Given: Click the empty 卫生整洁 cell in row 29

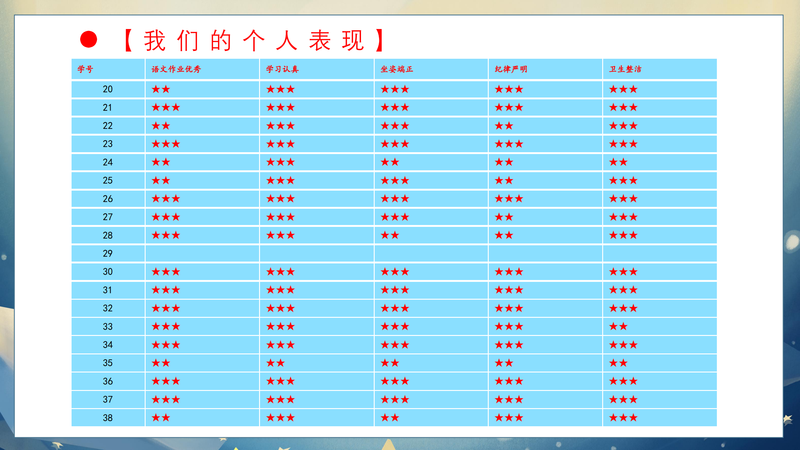Looking at the screenshot, I should click(660, 254).
